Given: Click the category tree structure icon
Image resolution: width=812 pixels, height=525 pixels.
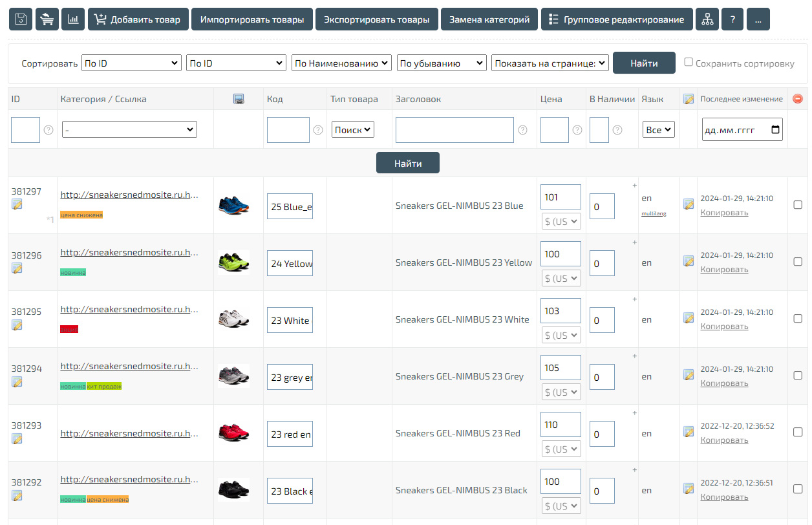Looking at the screenshot, I should click(707, 19).
